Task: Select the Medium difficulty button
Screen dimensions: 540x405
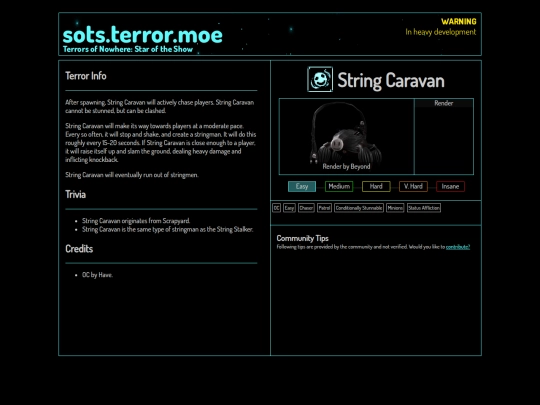Action: point(339,186)
